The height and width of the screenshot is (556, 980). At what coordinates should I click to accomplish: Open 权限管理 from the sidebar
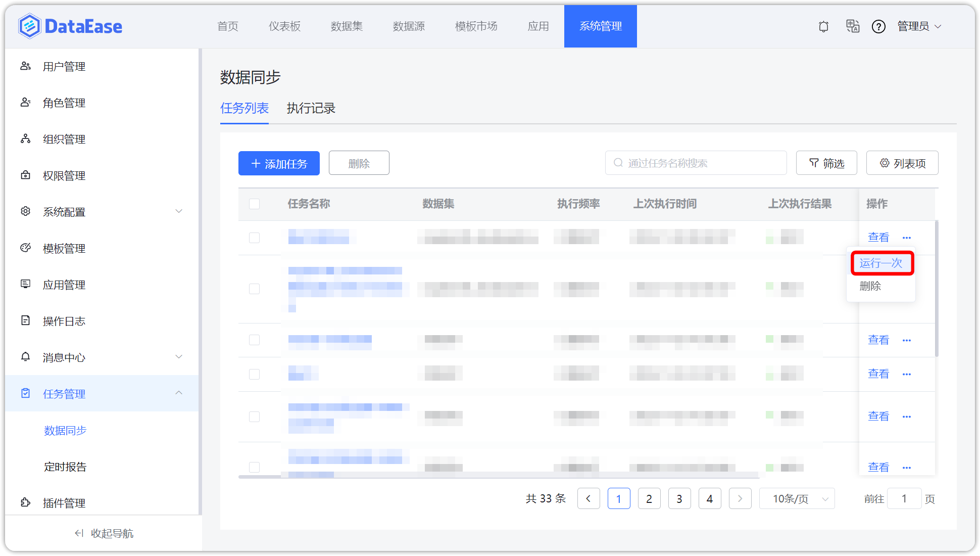coord(63,175)
